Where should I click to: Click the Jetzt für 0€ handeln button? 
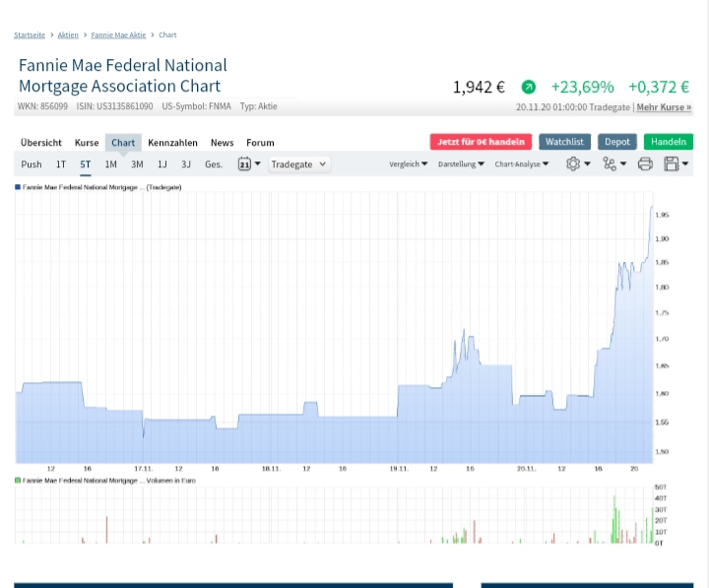click(481, 142)
